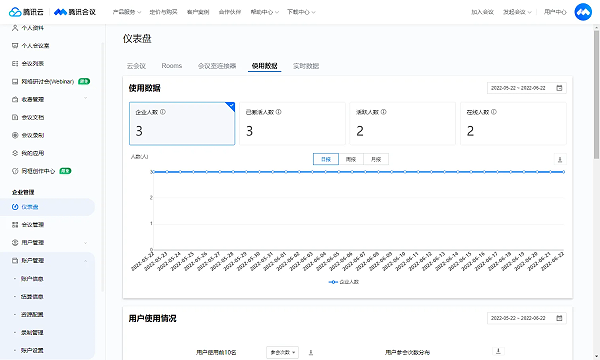
Task: Download the 用户参会次数分布 chart
Action: 498,350
